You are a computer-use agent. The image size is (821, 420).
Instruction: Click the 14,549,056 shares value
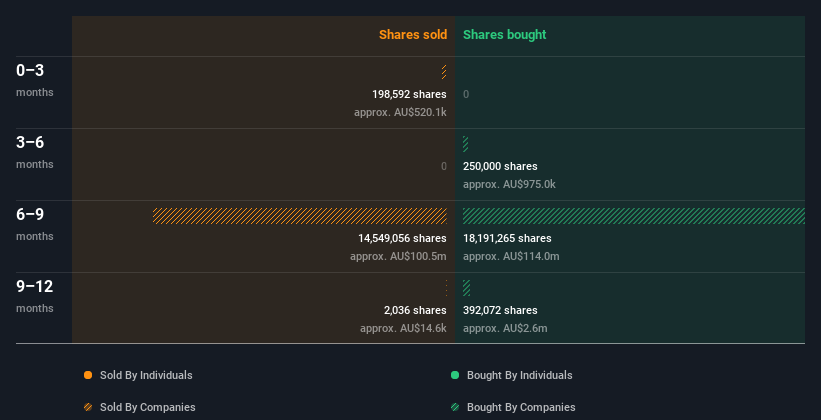tap(402, 238)
